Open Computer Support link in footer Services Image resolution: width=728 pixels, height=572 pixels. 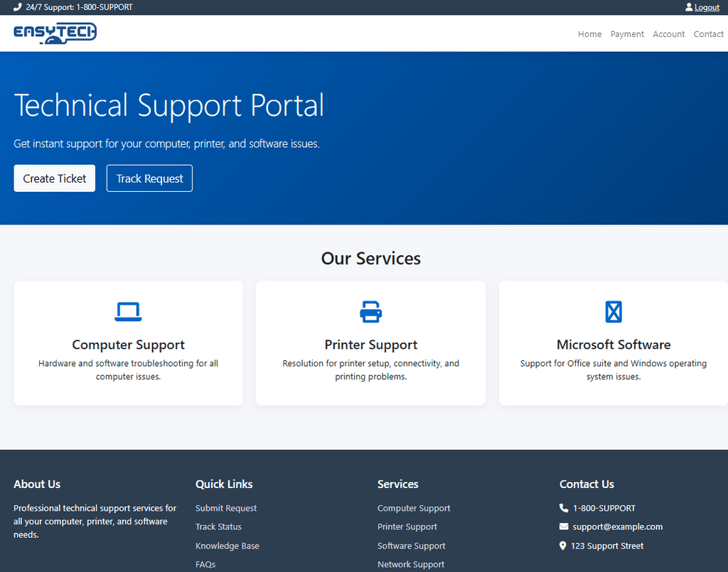414,508
